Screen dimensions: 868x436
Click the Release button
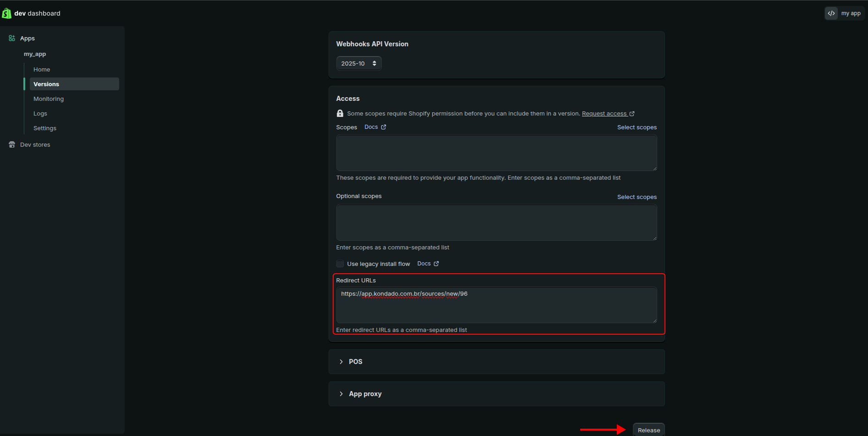click(648, 430)
